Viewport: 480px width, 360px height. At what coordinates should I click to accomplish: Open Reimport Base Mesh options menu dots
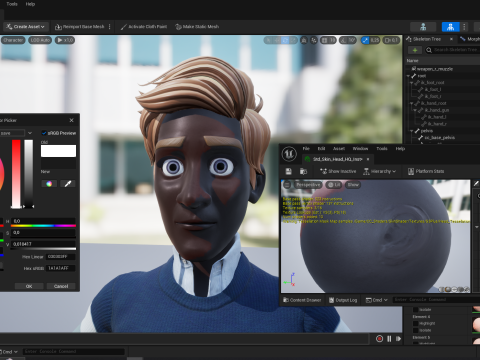[110, 27]
